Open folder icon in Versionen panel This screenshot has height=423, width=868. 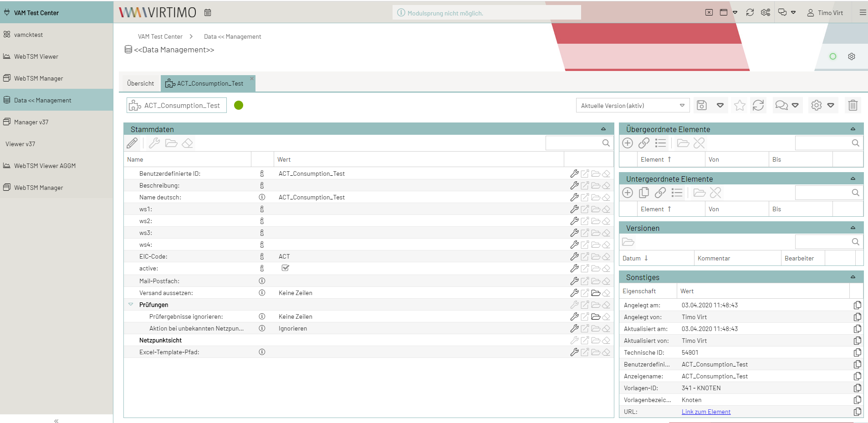[x=628, y=242]
